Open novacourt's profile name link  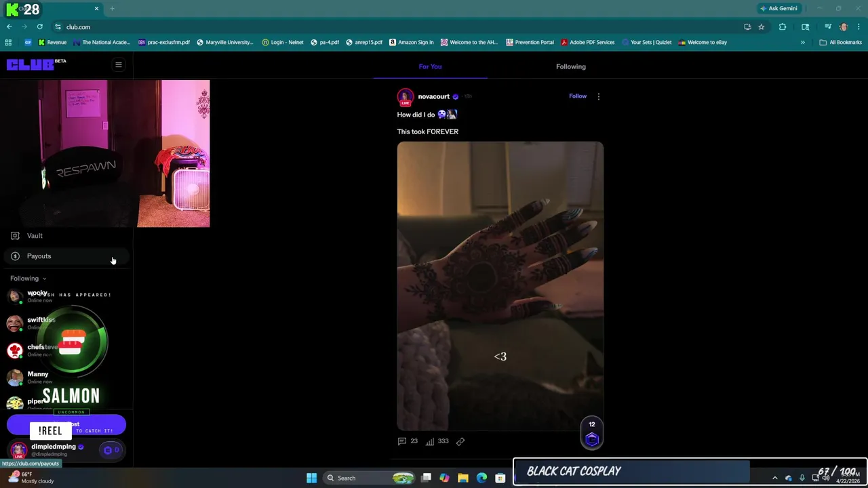tap(434, 96)
